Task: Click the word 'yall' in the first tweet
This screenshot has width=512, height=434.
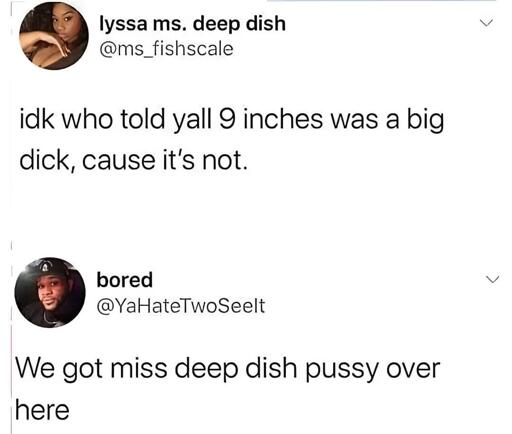Action: [x=192, y=121]
